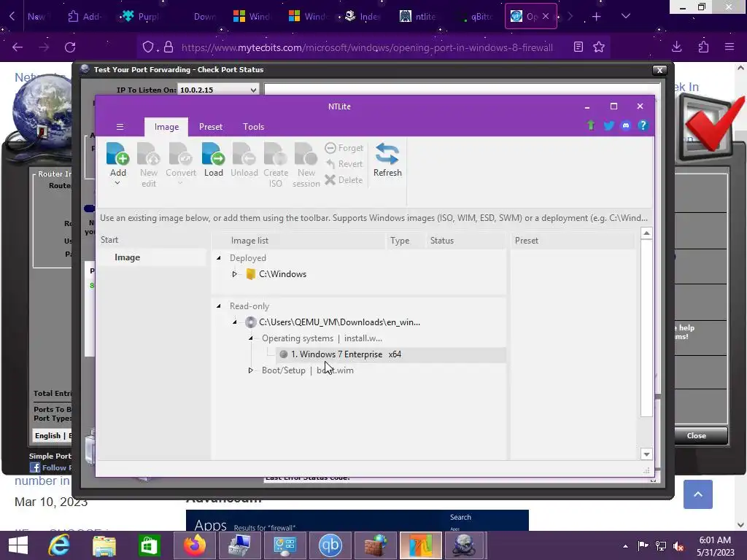Collapse the en_win ISO path node
Screen dimensions: 747x560
[234, 322]
